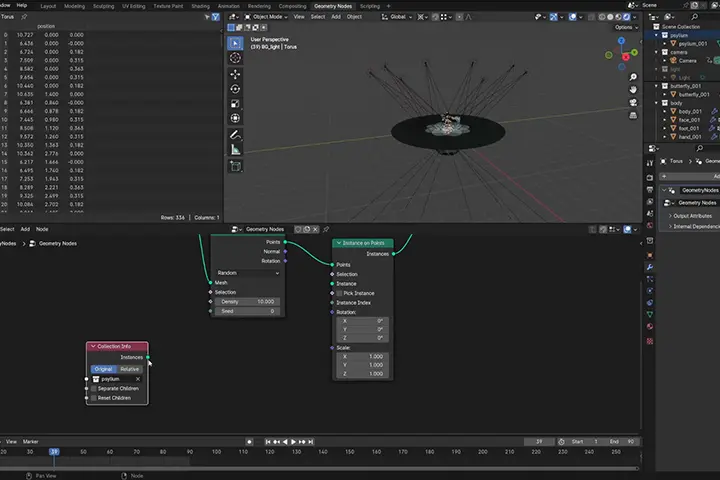Select the Annotate tool
The height and width of the screenshot is (480, 720).
235,135
